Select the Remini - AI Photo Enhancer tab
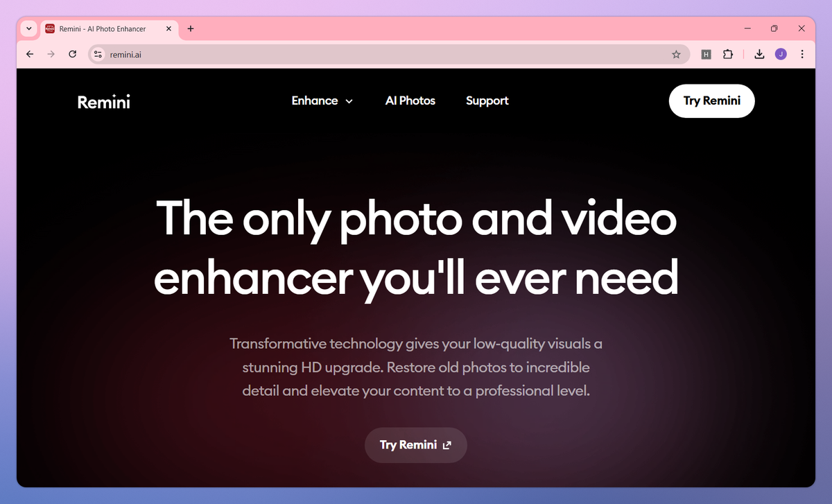The image size is (832, 504). coord(110,28)
